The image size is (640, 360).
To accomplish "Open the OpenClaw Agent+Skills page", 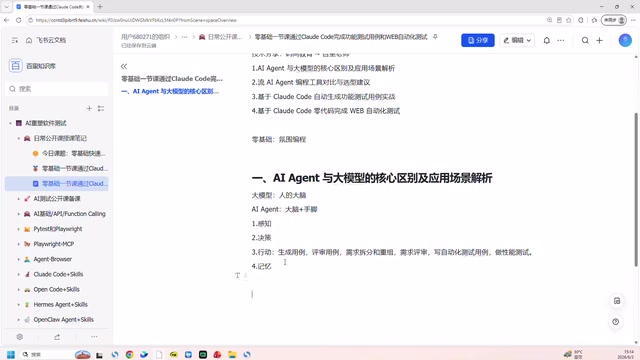I will pos(63,320).
